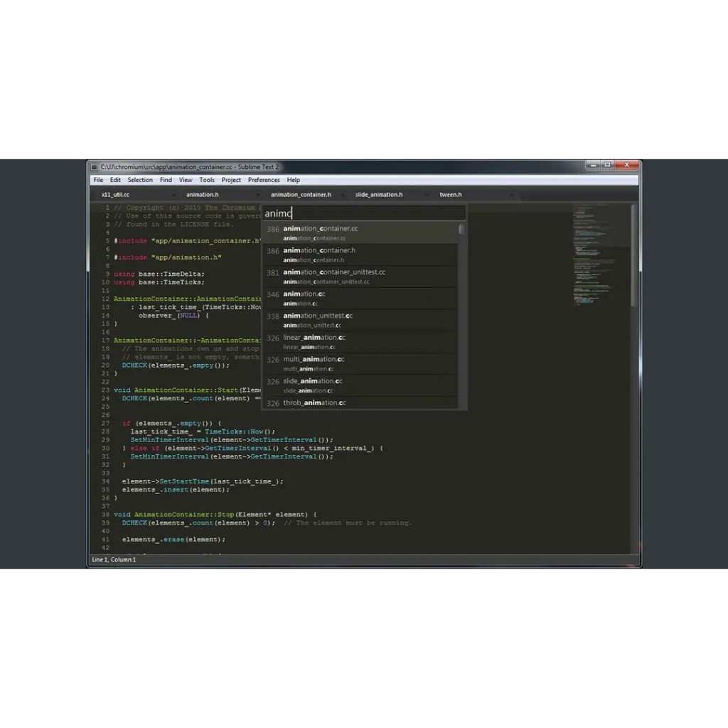Open the Tools menu
The width and height of the screenshot is (728, 728).
(207, 180)
